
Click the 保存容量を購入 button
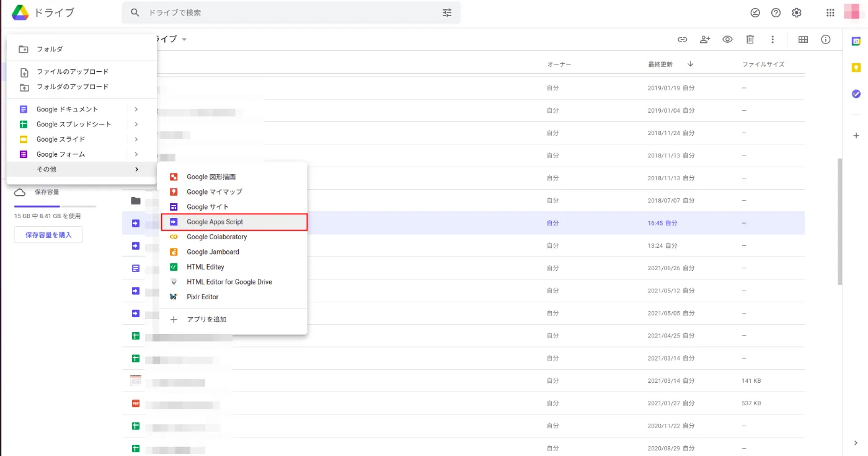pos(48,235)
